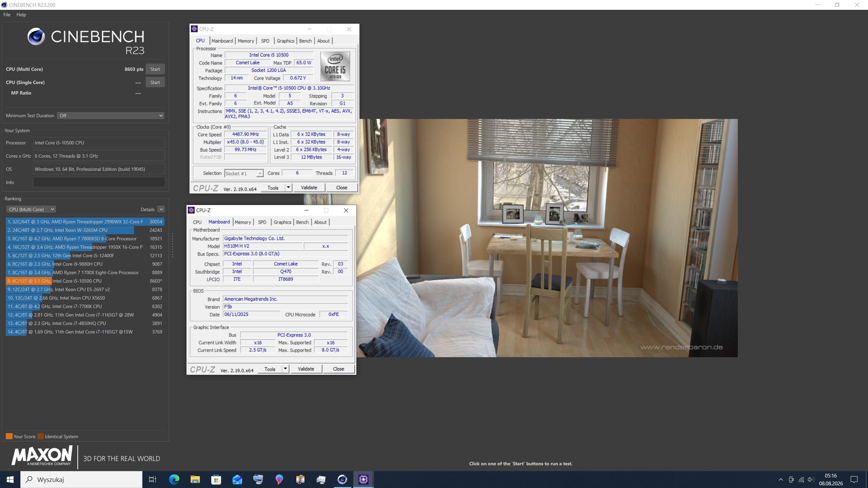Click Close button in lower CPU-Z window
Image resolution: width=868 pixels, height=488 pixels.
pos(338,369)
